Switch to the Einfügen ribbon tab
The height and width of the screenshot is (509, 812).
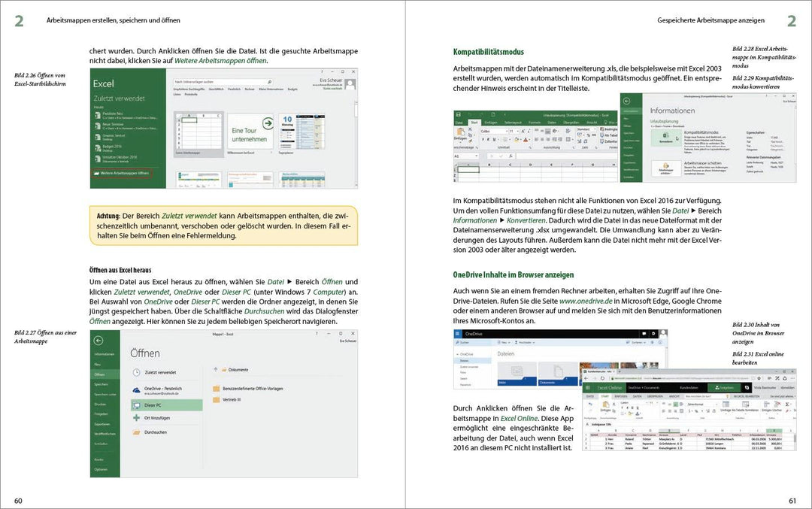tap(491, 122)
